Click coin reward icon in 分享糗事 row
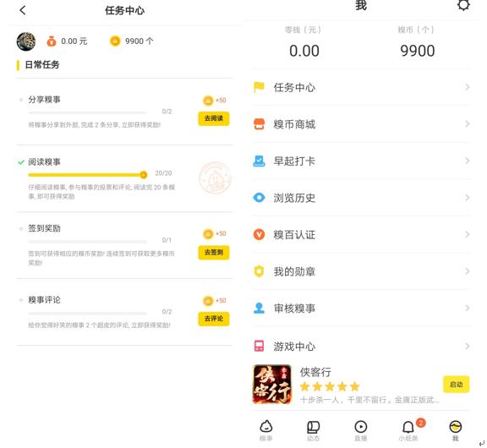 pyautogui.click(x=208, y=101)
